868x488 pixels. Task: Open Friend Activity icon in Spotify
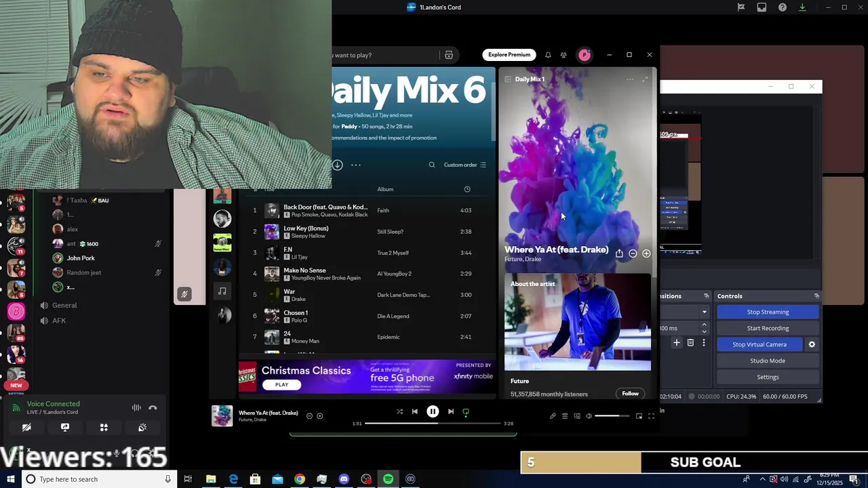click(x=564, y=55)
